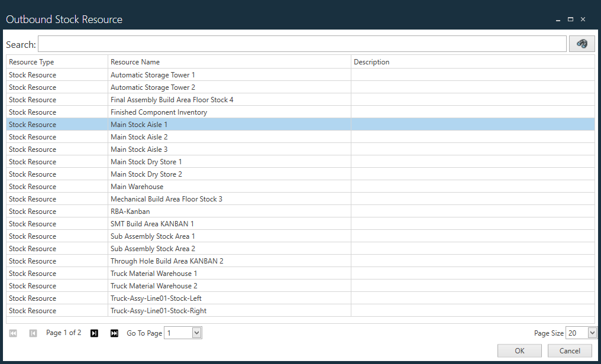601x364 pixels.
Task: Open the Go To Page dropdown
Action: pos(197,333)
